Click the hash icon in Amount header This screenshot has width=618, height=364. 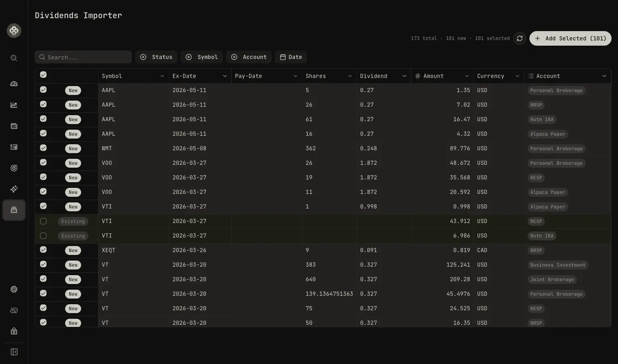click(418, 76)
